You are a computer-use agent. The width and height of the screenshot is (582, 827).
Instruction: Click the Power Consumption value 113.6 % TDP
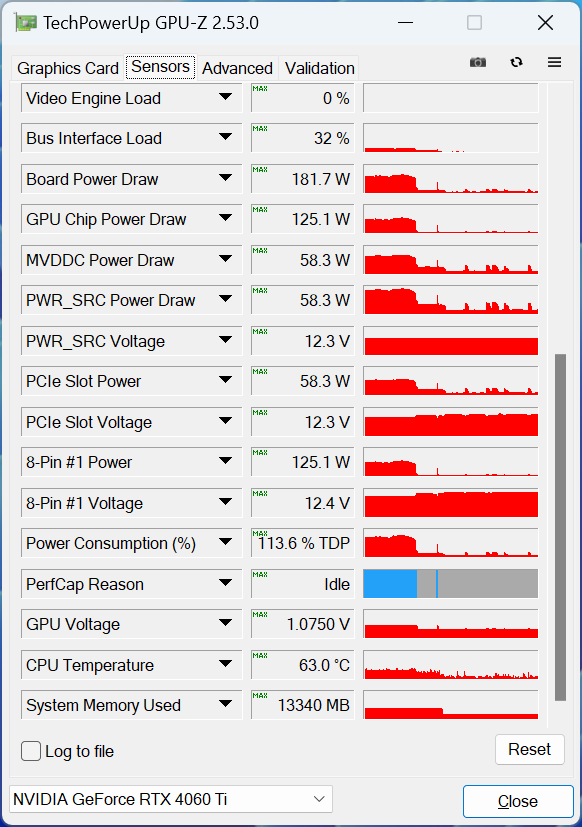click(302, 543)
